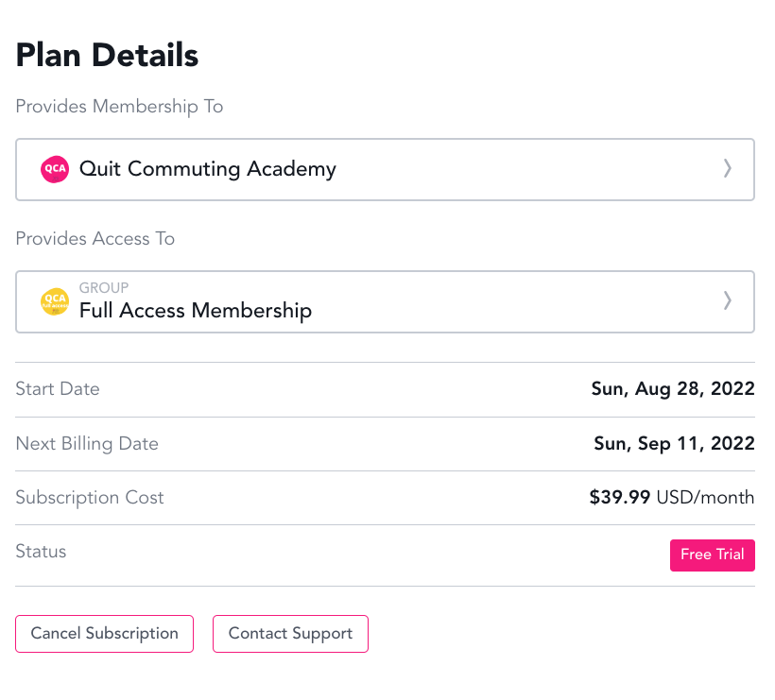Expand the Full Access Membership chevron
The height and width of the screenshot is (700, 775).
point(727,300)
